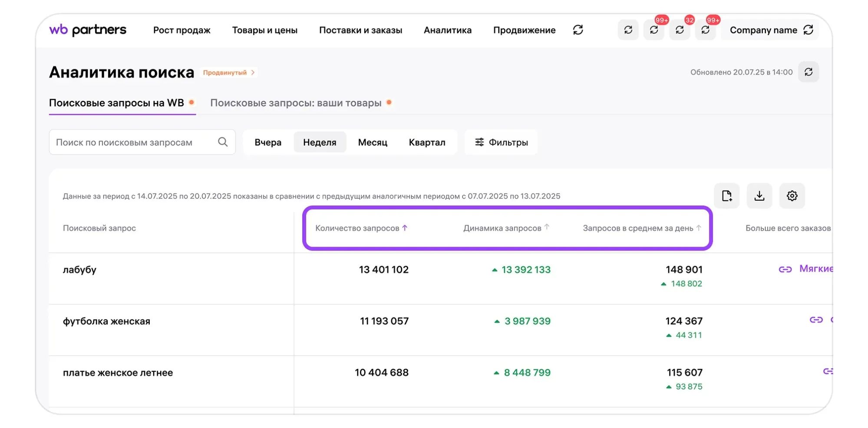Click the wb partners logo

click(x=88, y=30)
